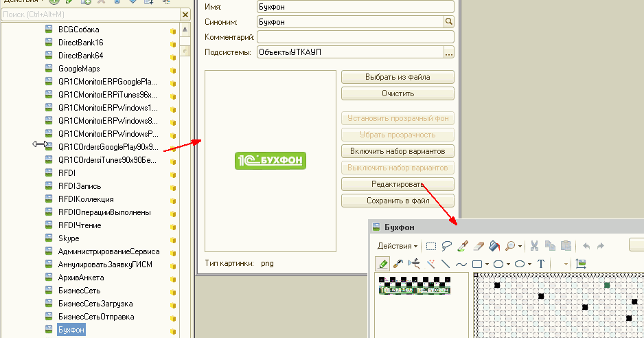Click Включить набор вариантов button
This screenshot has height=338, width=644.
coord(398,151)
